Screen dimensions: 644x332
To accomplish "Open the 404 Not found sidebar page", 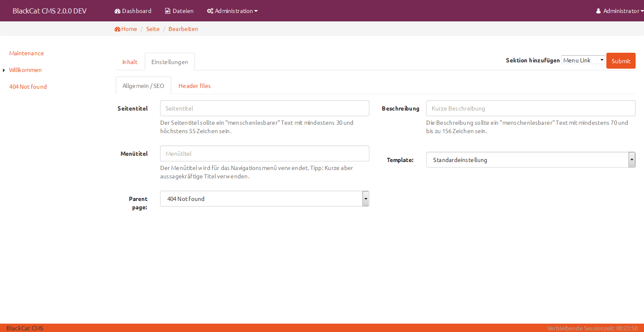I will [28, 87].
